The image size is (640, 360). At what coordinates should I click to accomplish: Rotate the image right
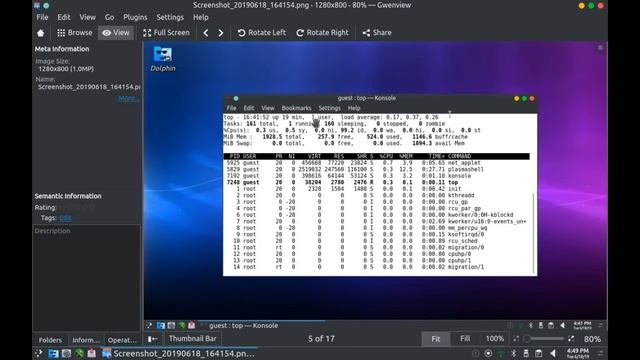(x=322, y=33)
